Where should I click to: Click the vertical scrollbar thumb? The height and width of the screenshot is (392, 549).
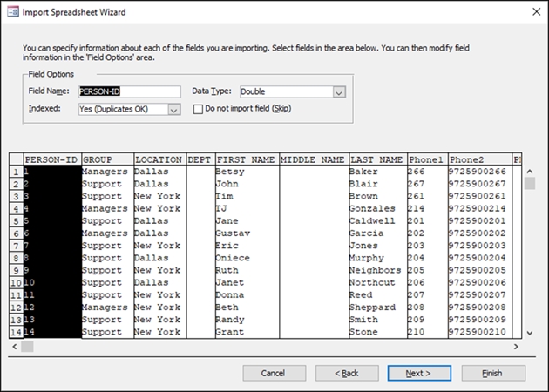(530, 183)
